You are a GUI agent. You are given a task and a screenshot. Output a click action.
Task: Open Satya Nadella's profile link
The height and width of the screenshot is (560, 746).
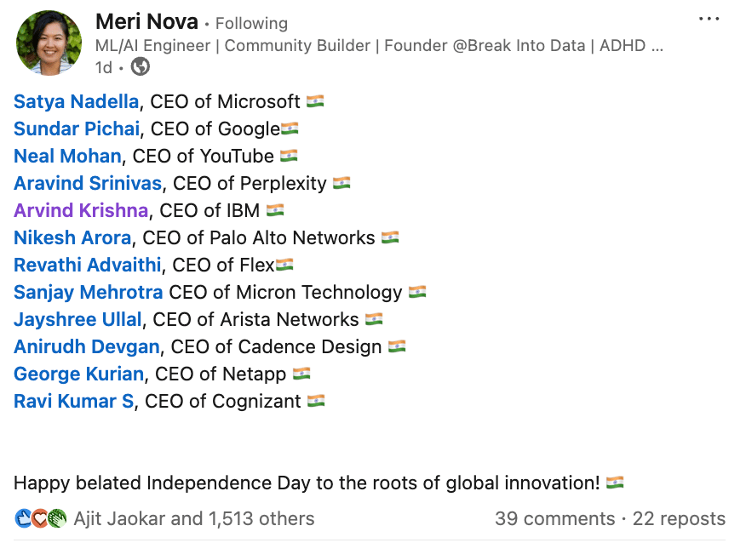77,101
